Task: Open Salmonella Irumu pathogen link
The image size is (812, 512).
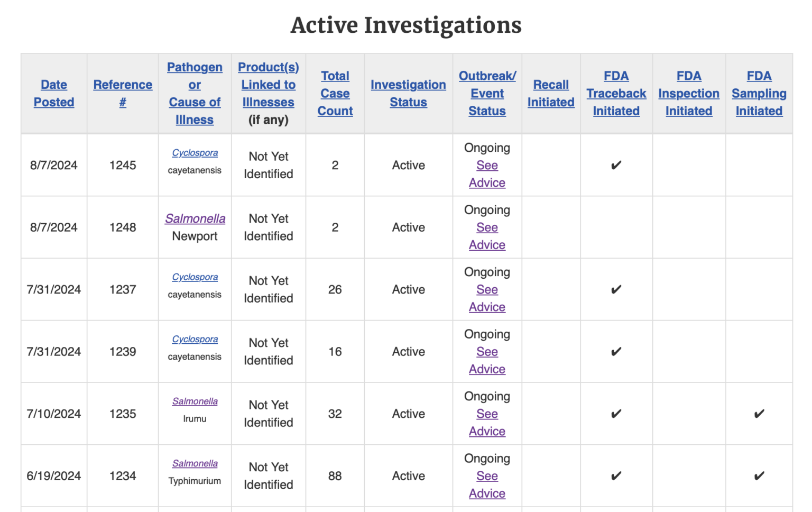Action: (195, 401)
